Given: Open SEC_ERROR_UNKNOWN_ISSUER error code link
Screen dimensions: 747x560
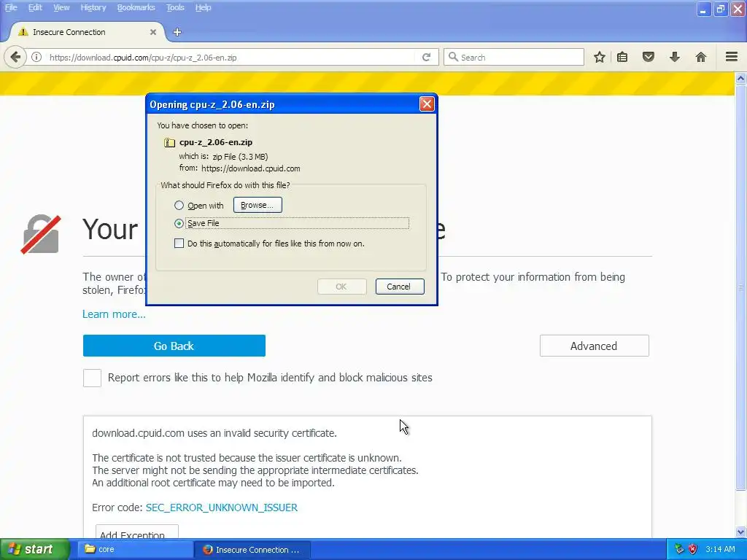Looking at the screenshot, I should point(222,507).
